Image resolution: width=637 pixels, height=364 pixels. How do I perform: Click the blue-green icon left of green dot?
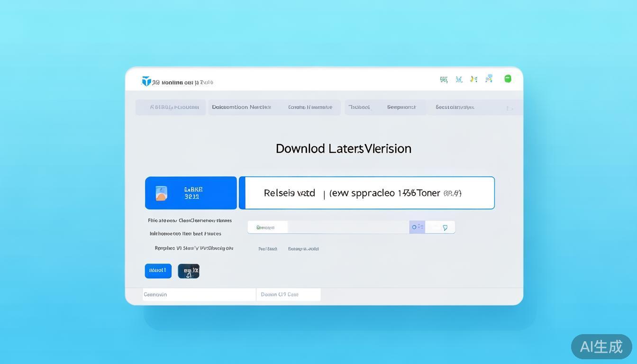(x=489, y=79)
